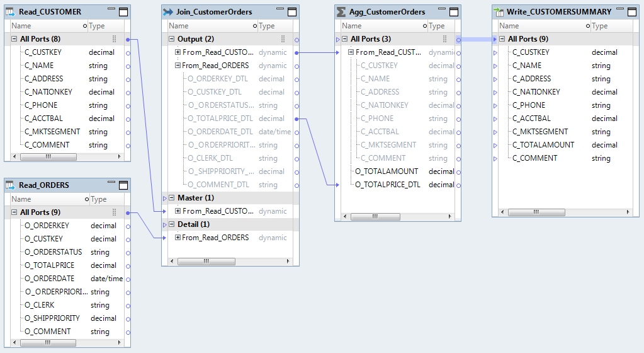Collapse All Ports (9) in Read_ORDERS

click(14, 212)
